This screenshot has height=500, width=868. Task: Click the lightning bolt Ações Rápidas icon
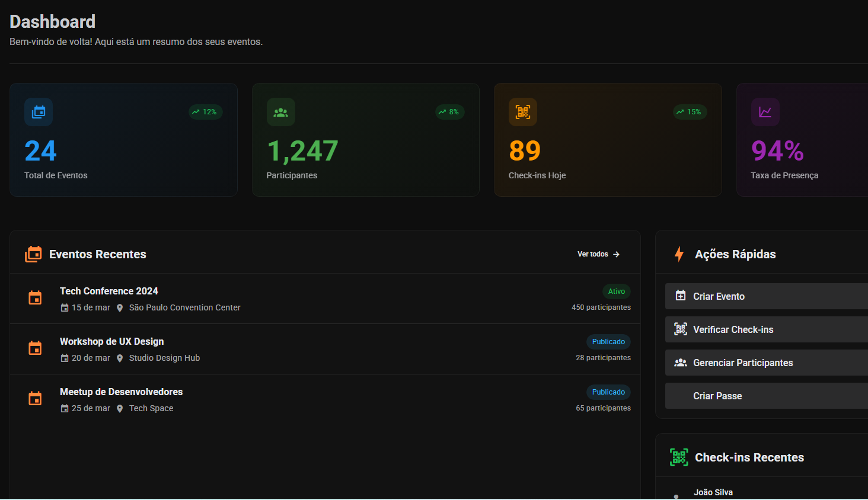pyautogui.click(x=679, y=254)
